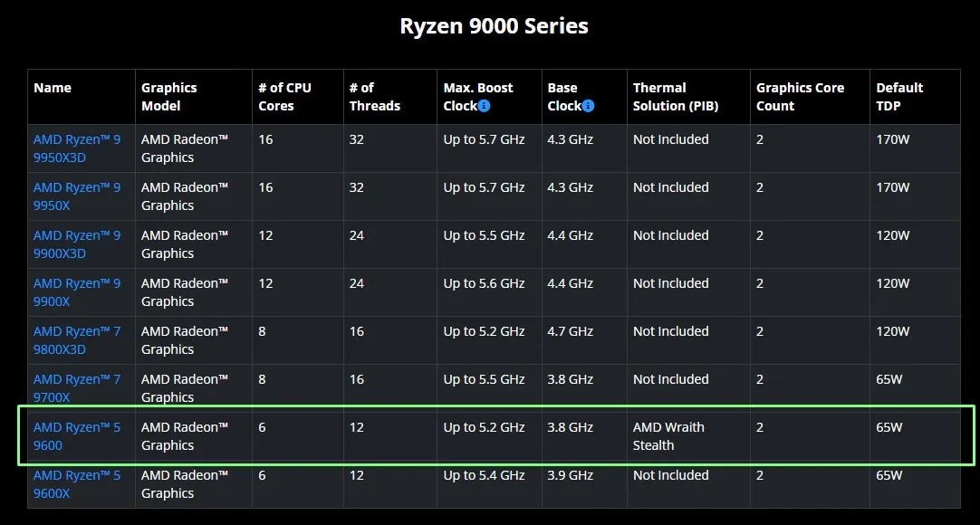Open the AMD Ryzen 9 9900X link

click(76, 292)
